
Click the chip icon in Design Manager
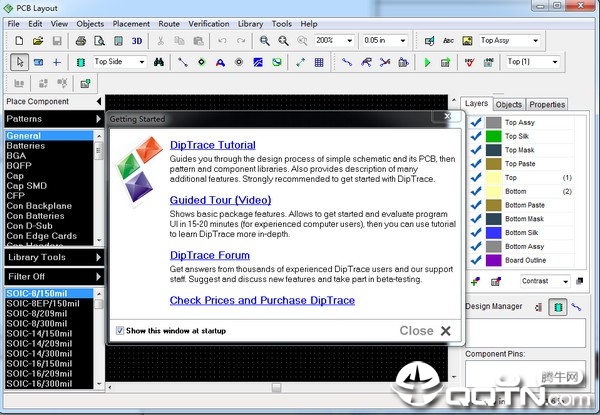pyautogui.click(x=558, y=307)
